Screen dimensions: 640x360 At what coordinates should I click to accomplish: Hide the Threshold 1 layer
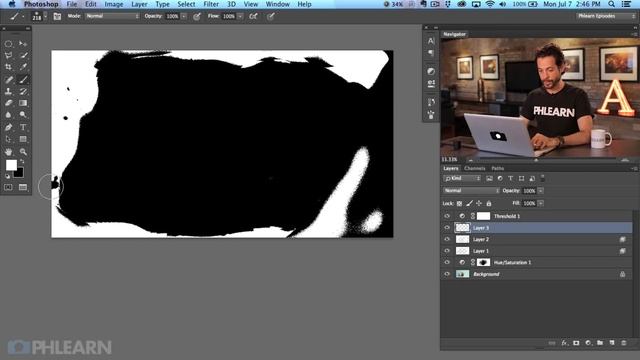[447, 216]
